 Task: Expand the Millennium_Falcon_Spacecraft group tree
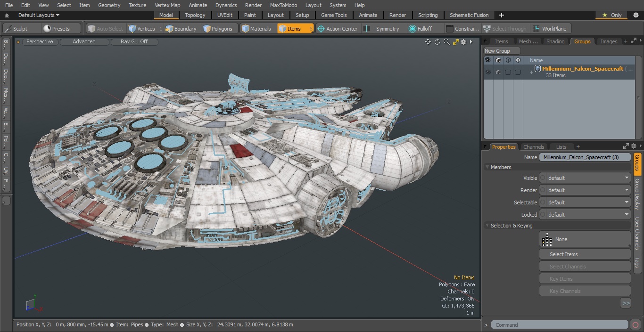coord(531,72)
